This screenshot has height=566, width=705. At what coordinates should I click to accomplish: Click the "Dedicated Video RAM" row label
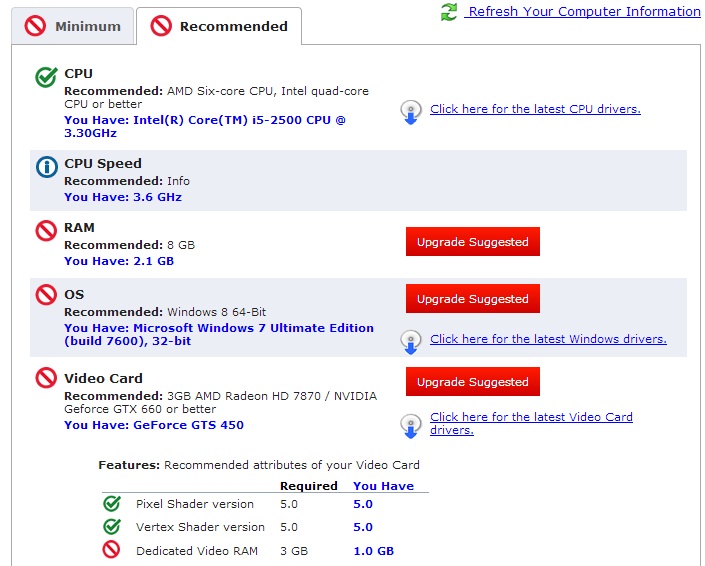coord(197,551)
